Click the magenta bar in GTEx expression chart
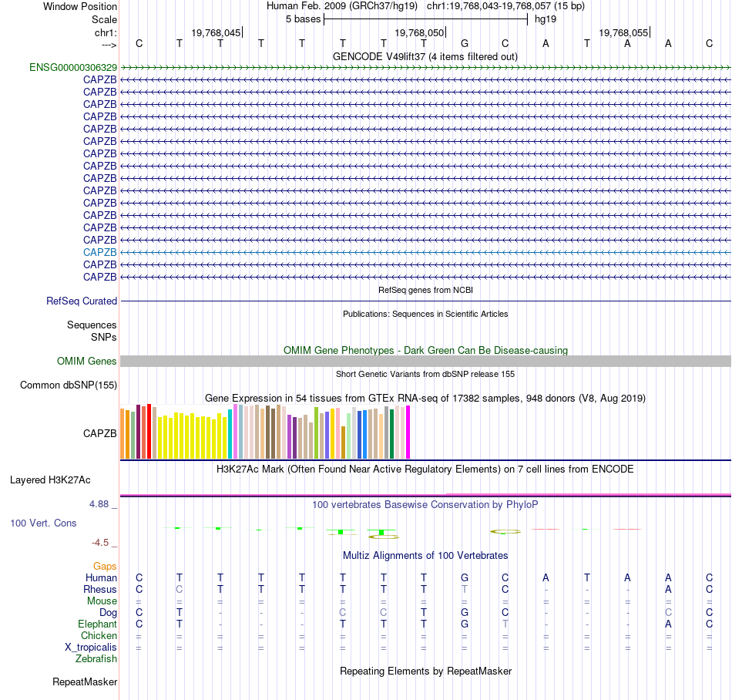 click(x=408, y=432)
